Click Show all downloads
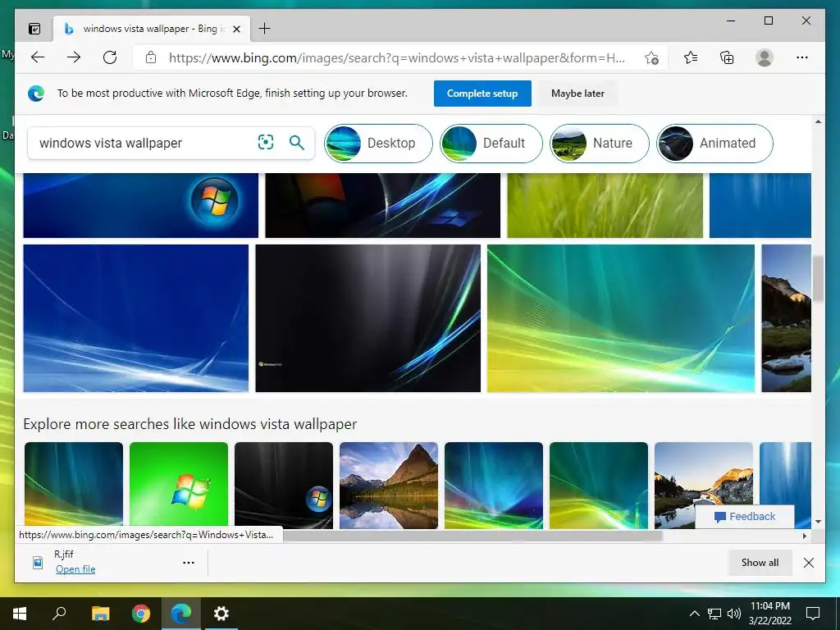The width and height of the screenshot is (840, 630). tap(760, 563)
